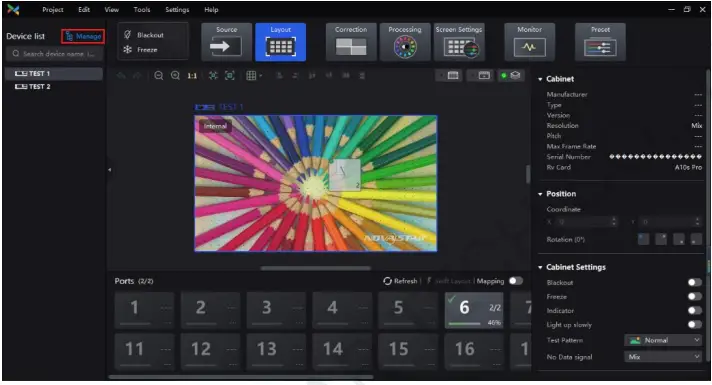
Task: Click the fit-to-screen icon
Action: click(x=213, y=76)
